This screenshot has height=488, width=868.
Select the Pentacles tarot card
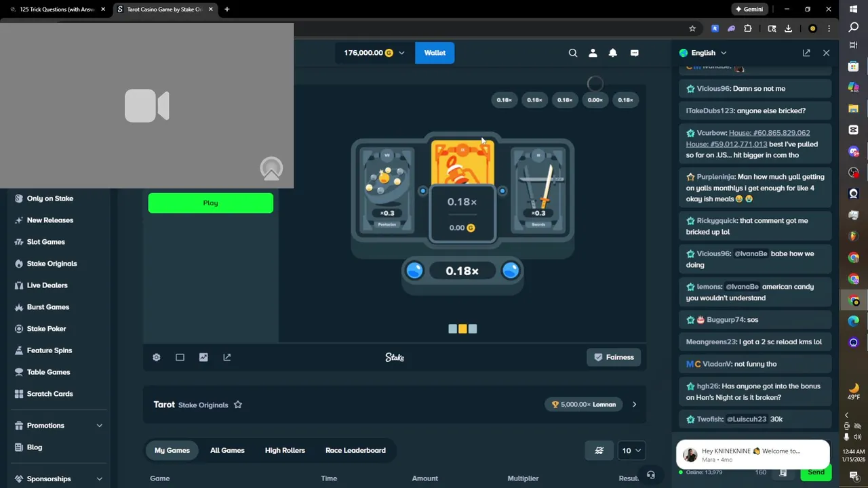coord(387,190)
